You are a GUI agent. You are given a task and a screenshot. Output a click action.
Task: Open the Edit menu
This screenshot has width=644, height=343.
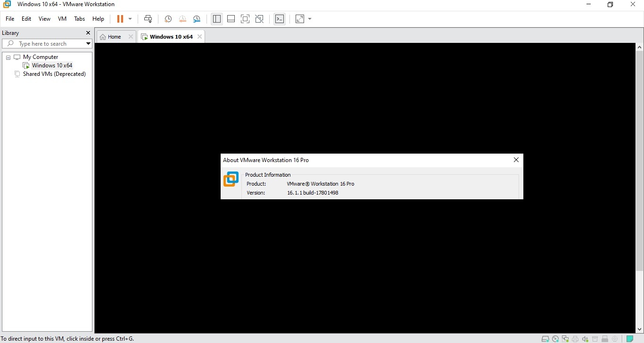[x=26, y=19]
